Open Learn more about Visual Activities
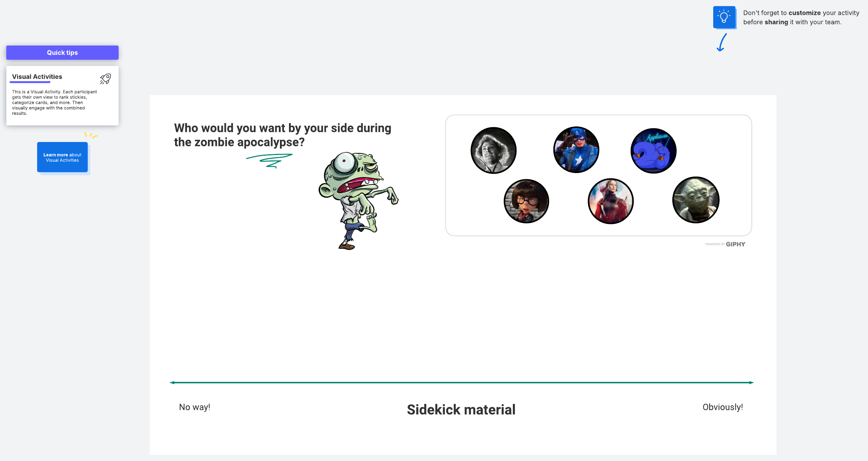This screenshot has width=868, height=461. [62, 158]
